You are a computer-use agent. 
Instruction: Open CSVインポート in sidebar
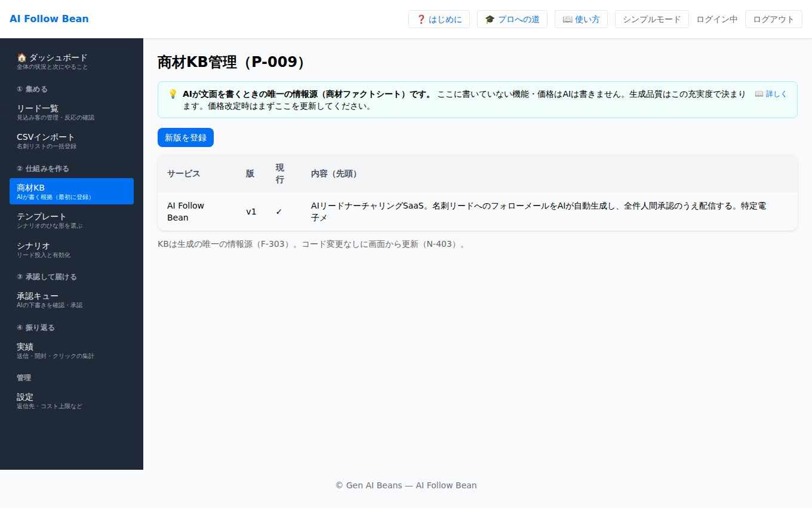pos(72,141)
